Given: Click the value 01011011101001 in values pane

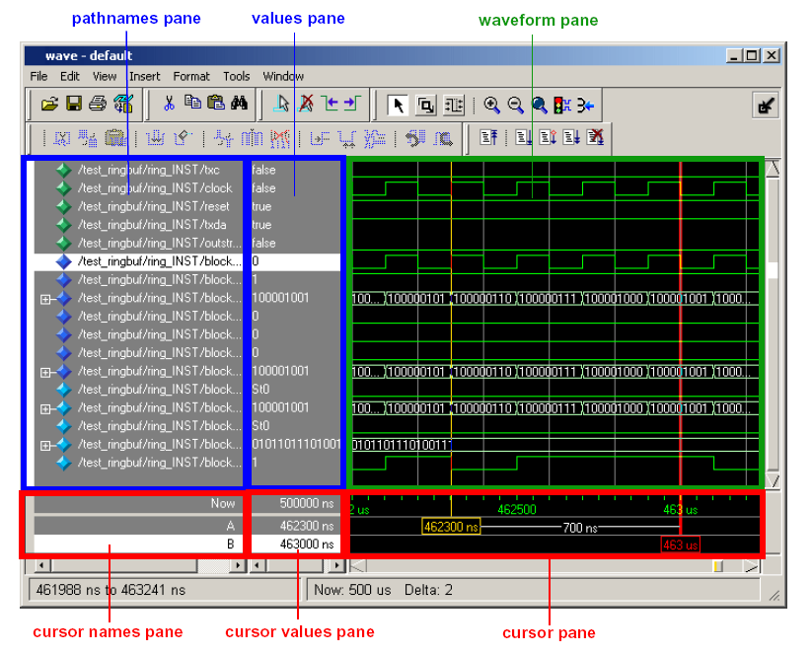Looking at the screenshot, I should tap(296, 444).
